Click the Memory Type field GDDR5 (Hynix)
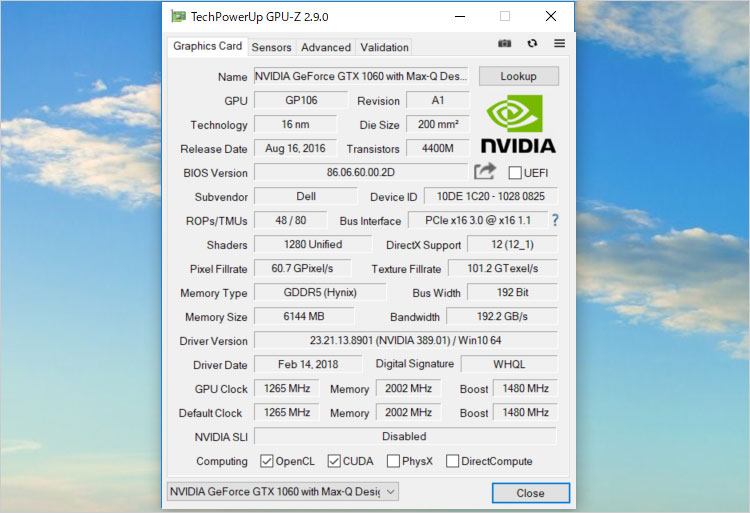Viewport: 750px width, 513px height. point(320,292)
